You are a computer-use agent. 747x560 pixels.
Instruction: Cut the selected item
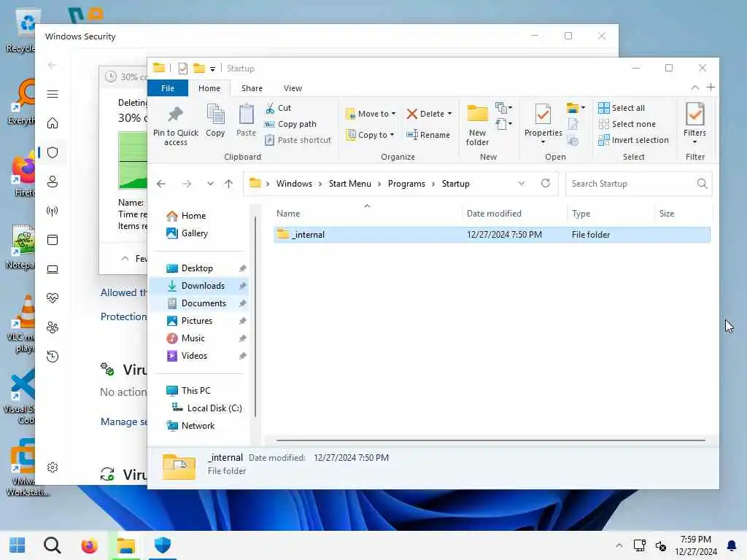(x=278, y=108)
